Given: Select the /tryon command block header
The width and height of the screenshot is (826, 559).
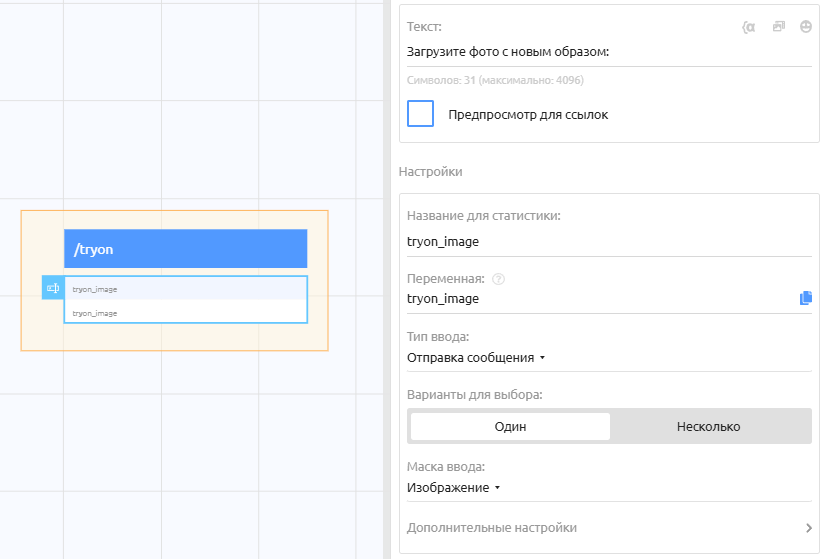Looking at the screenshot, I should (185, 249).
